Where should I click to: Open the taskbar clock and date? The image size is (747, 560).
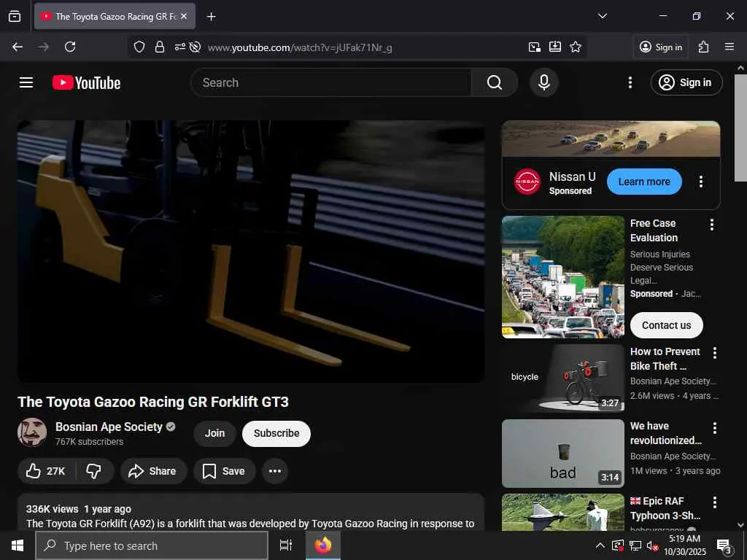(x=684, y=545)
